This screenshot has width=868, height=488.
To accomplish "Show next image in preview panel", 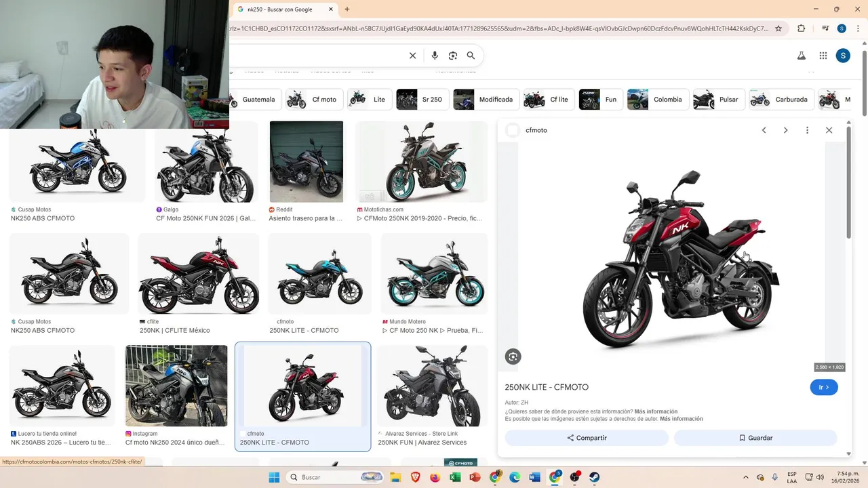I will [785, 130].
